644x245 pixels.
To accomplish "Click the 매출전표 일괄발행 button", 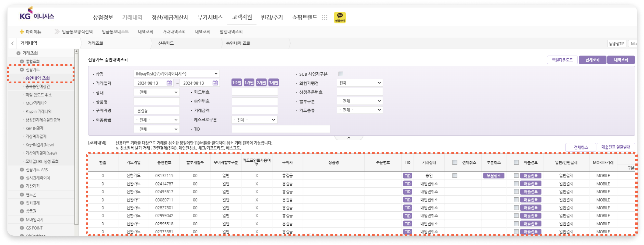I will pos(616,147).
